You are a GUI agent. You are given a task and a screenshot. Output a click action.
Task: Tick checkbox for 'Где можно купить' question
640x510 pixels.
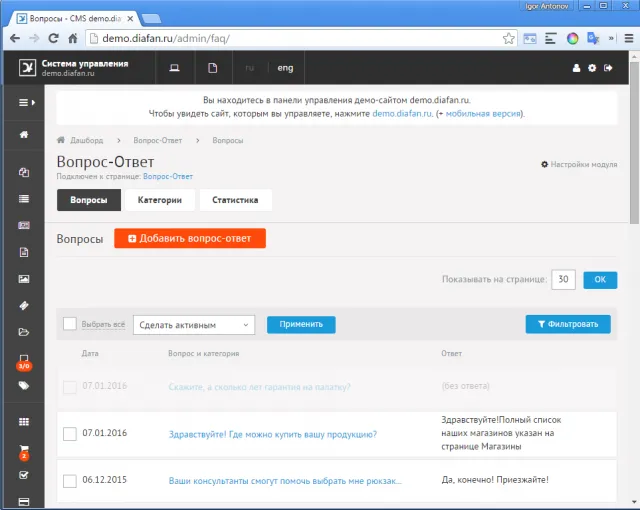[x=70, y=434]
